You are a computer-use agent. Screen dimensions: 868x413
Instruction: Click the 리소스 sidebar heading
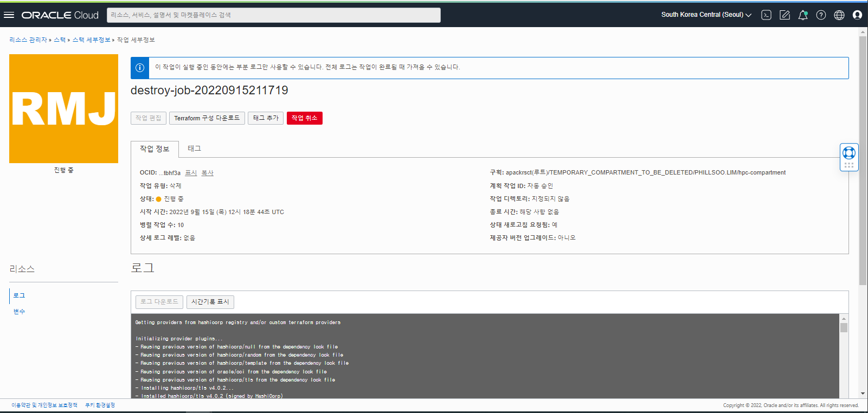coord(22,269)
